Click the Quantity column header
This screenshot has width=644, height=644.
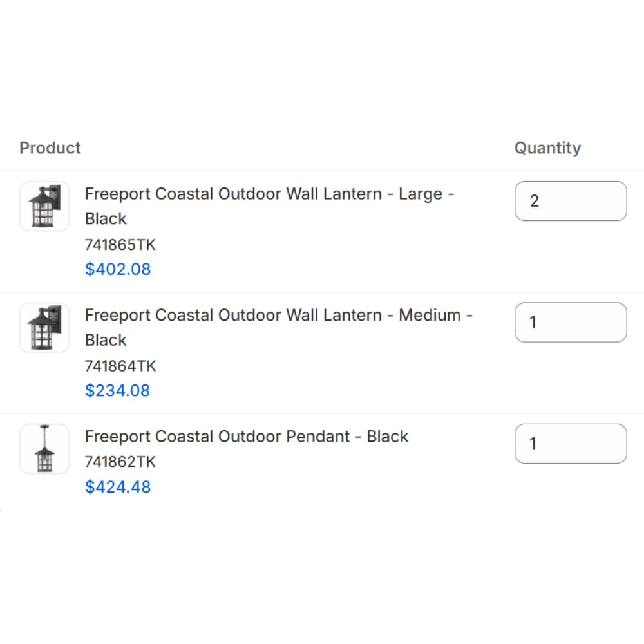[x=547, y=148]
